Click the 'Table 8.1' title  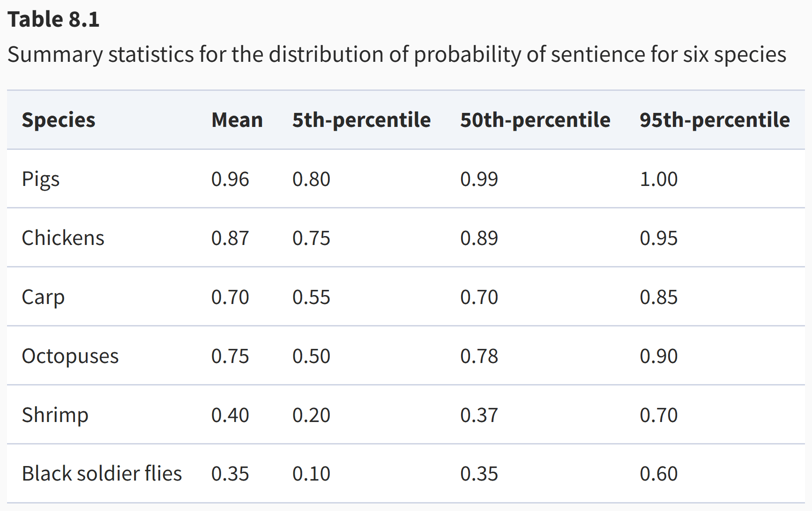click(x=53, y=20)
